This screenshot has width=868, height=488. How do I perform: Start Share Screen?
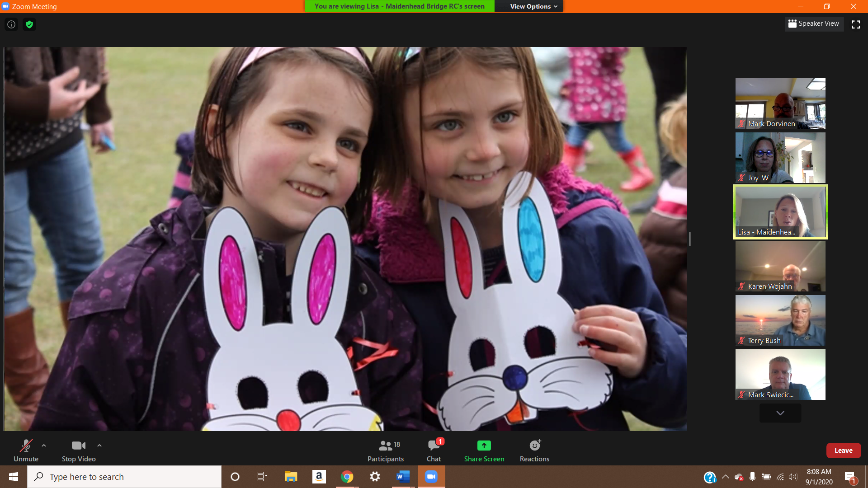484,450
